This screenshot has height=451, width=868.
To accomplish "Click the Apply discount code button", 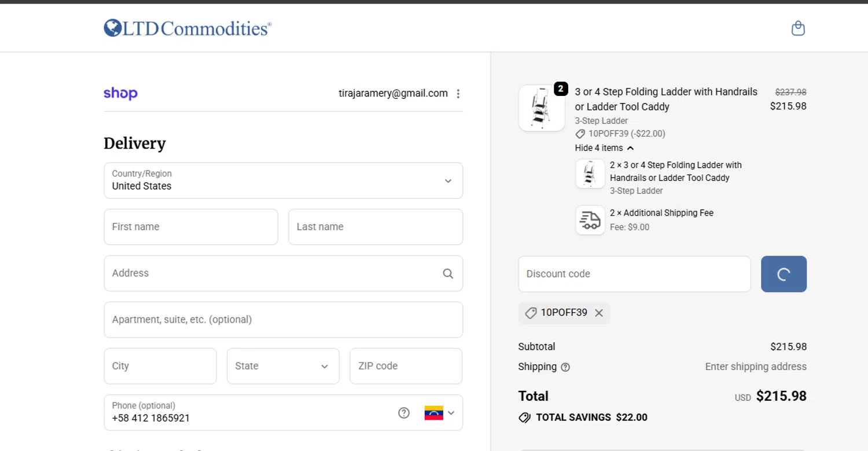I will tap(784, 274).
